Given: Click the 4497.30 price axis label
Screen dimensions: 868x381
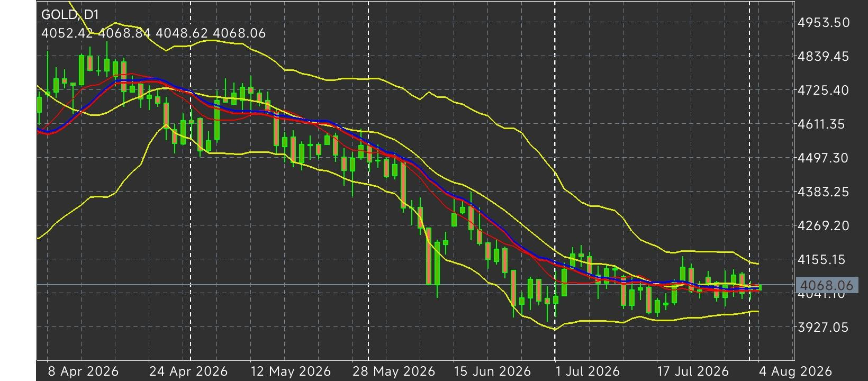Looking at the screenshot, I should [824, 158].
